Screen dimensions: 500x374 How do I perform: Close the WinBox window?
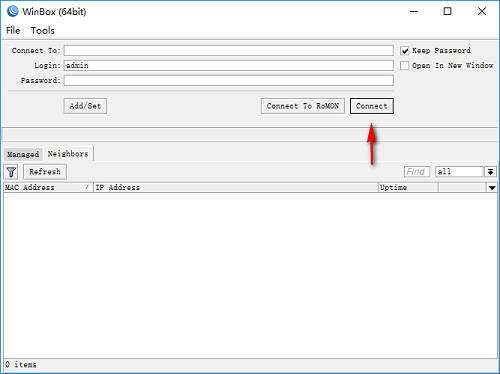tap(482, 12)
